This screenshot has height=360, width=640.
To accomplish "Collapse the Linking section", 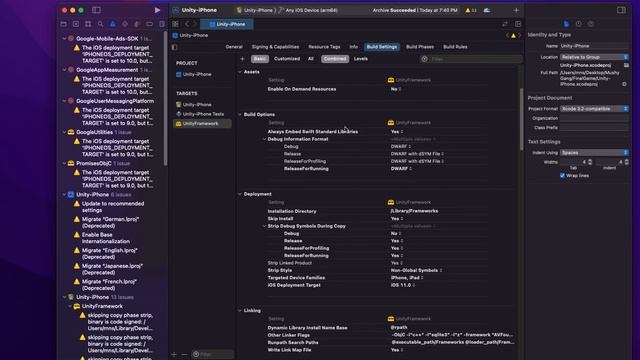I will point(240,311).
